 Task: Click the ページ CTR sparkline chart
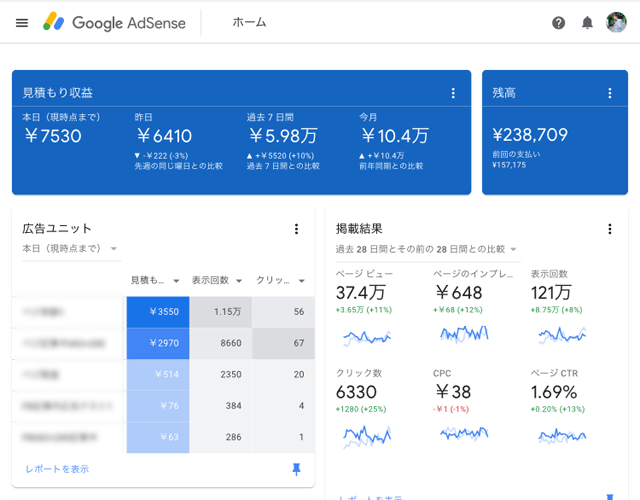(x=562, y=436)
